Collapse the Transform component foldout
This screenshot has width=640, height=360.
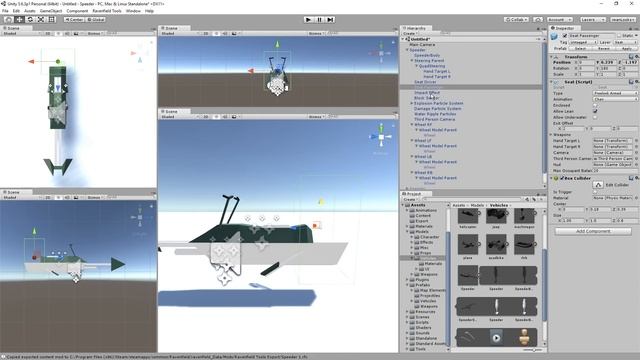pyautogui.click(x=551, y=57)
